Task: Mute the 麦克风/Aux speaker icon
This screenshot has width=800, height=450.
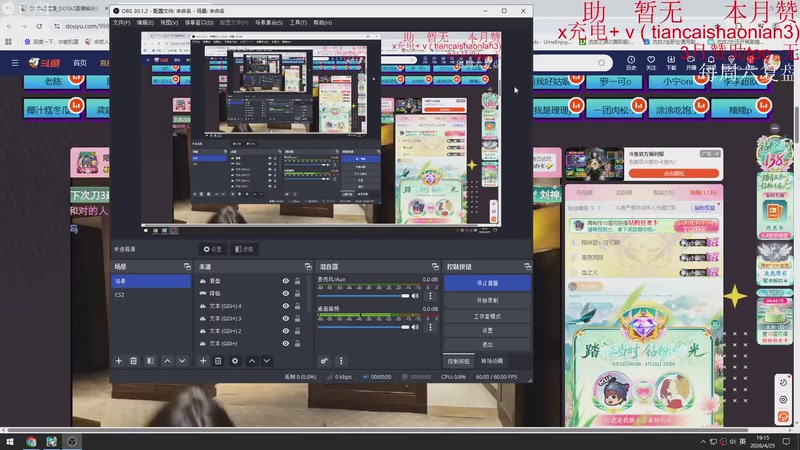Action: 415,295
